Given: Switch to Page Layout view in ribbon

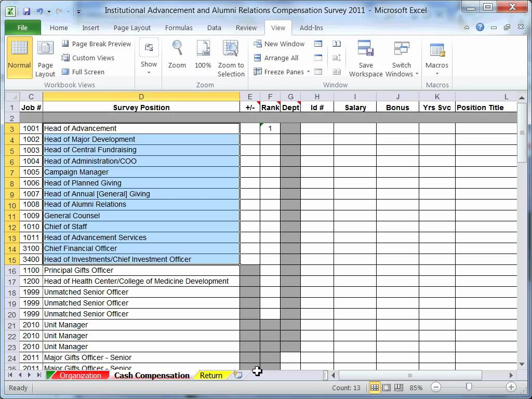Looking at the screenshot, I should pos(45,58).
